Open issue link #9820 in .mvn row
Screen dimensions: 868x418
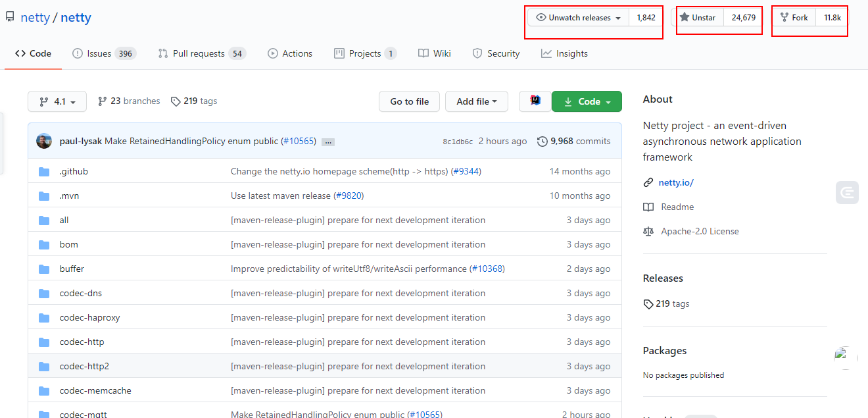coord(349,196)
